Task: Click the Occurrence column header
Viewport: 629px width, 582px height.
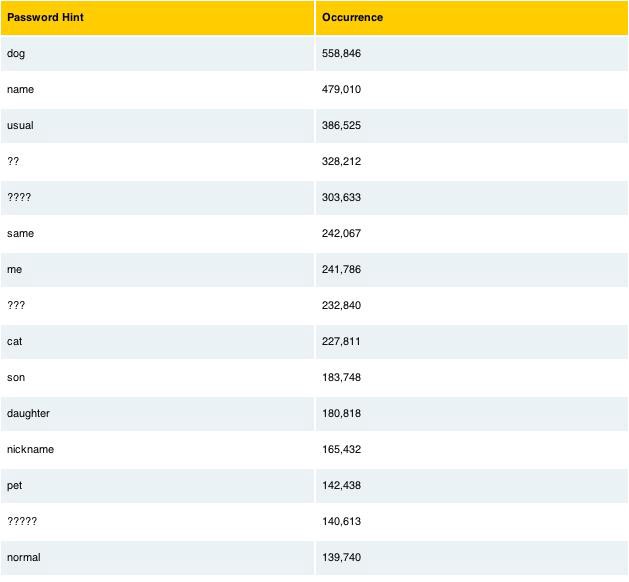Action: click(x=472, y=18)
